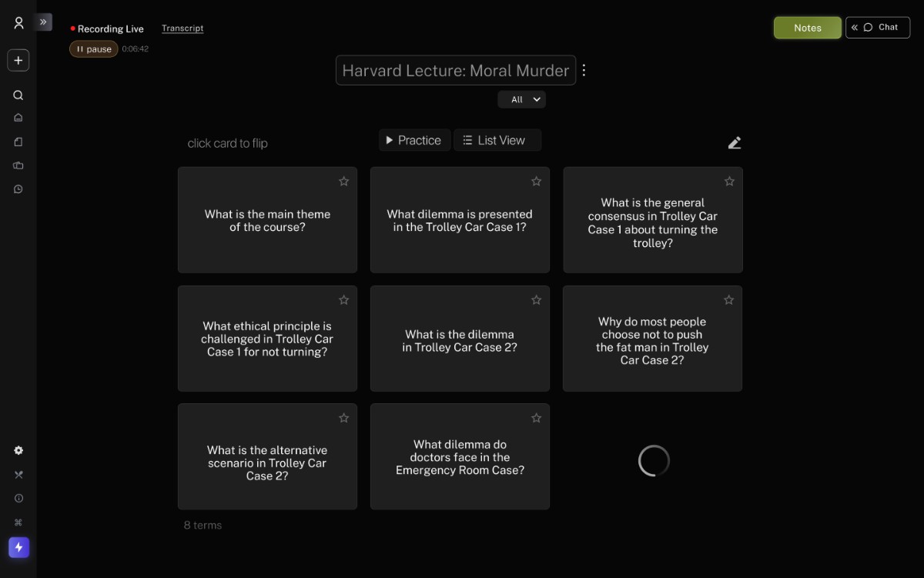Star the 'dilemma presented in Trolley Car Case 1' card

[536, 182]
